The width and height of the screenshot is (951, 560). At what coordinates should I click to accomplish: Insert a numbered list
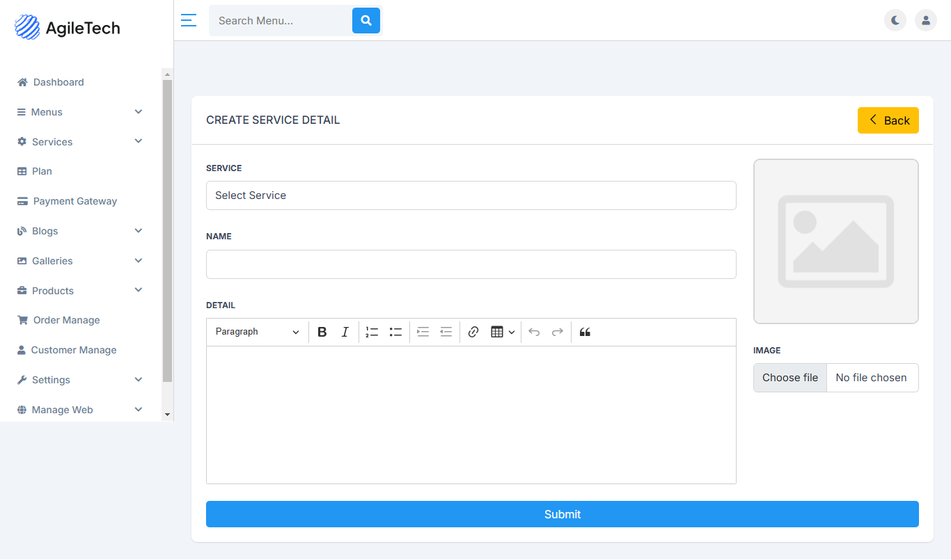coord(372,332)
